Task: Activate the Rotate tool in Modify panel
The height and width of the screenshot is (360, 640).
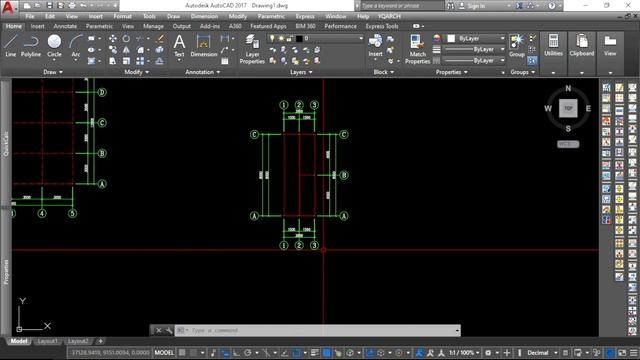Action: 126,38
